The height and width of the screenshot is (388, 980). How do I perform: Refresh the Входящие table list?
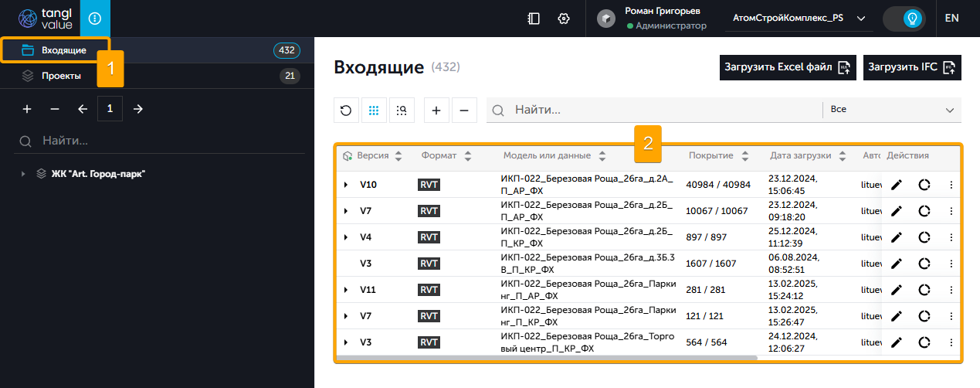[346, 111]
